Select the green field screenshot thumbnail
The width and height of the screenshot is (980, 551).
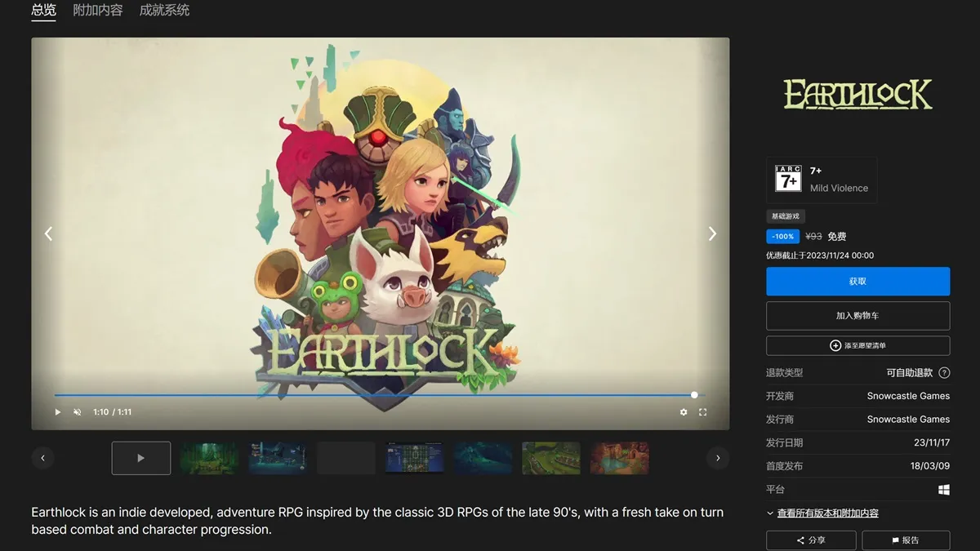[x=551, y=458]
